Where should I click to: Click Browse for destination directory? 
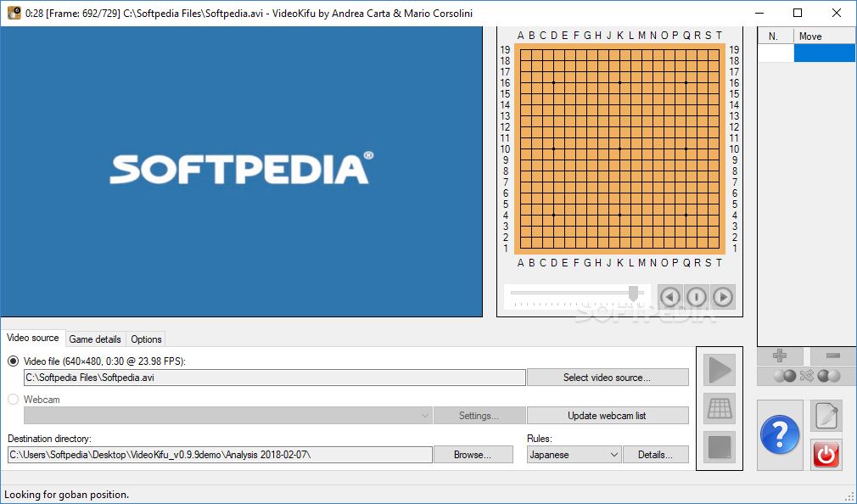click(x=473, y=455)
